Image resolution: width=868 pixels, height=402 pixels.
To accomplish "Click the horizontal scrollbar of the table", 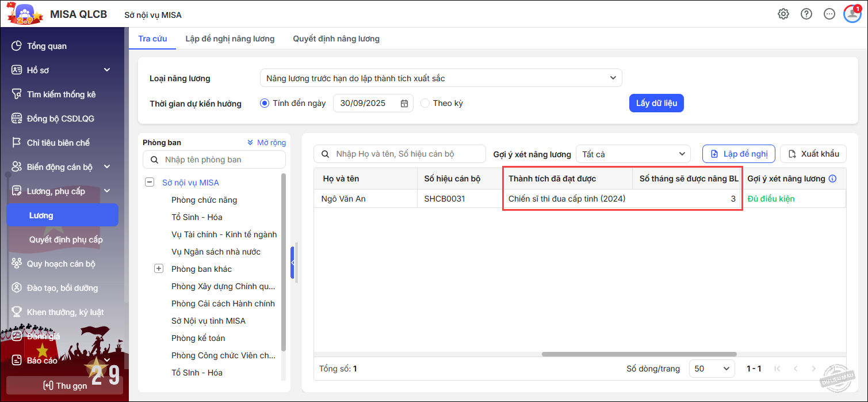I will point(638,354).
